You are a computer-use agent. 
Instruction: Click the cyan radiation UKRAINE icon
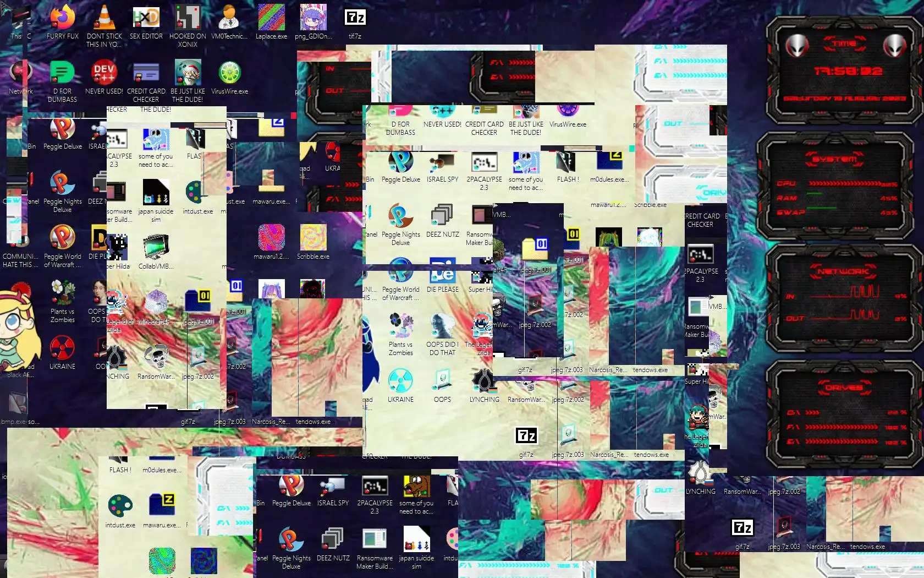click(401, 381)
